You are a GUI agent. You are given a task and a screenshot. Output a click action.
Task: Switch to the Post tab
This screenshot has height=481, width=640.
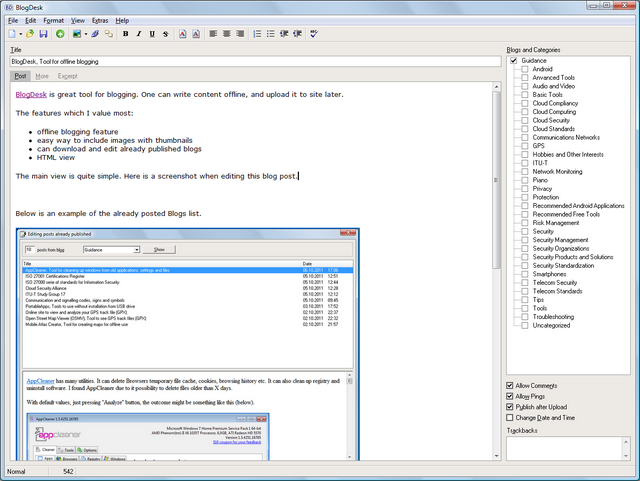coord(20,76)
